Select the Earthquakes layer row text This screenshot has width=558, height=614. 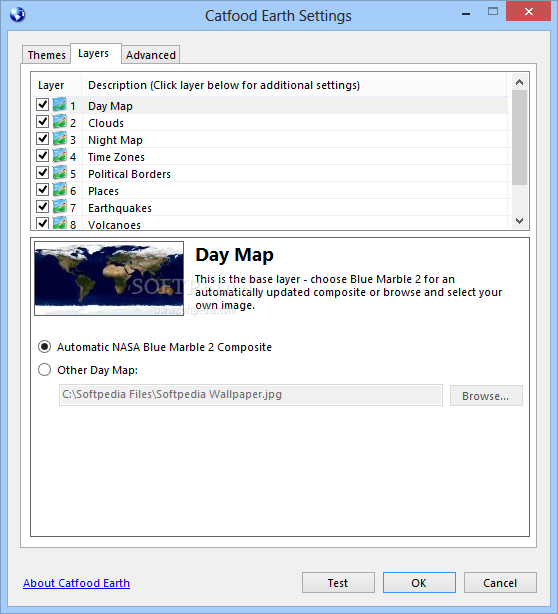pos(120,208)
